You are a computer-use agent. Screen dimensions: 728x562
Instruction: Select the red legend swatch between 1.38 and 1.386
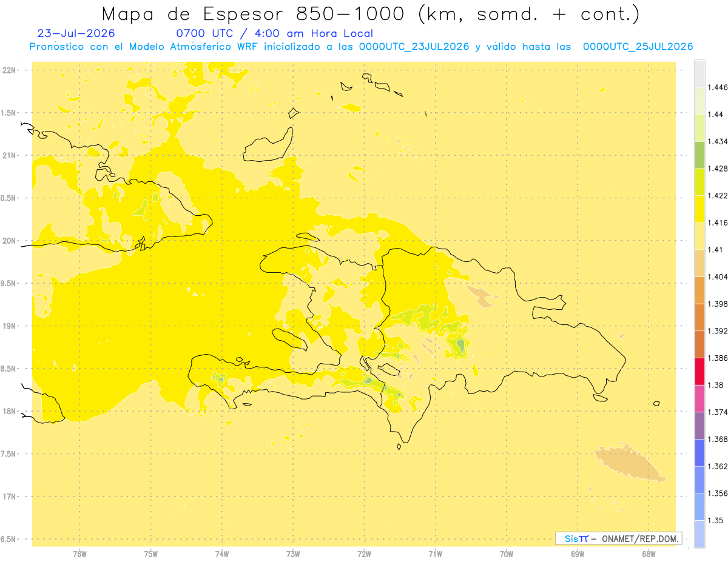[x=699, y=371]
